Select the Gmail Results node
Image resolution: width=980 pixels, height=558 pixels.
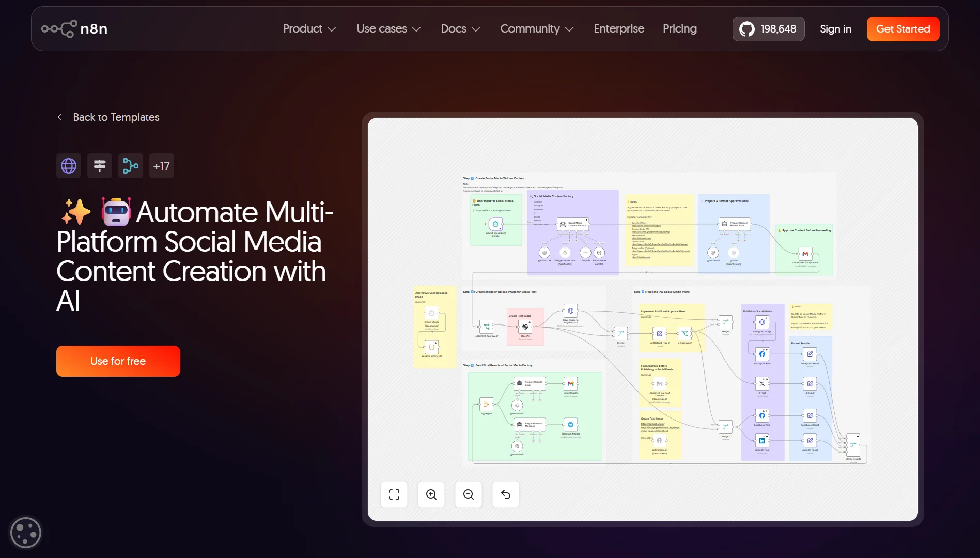(570, 383)
